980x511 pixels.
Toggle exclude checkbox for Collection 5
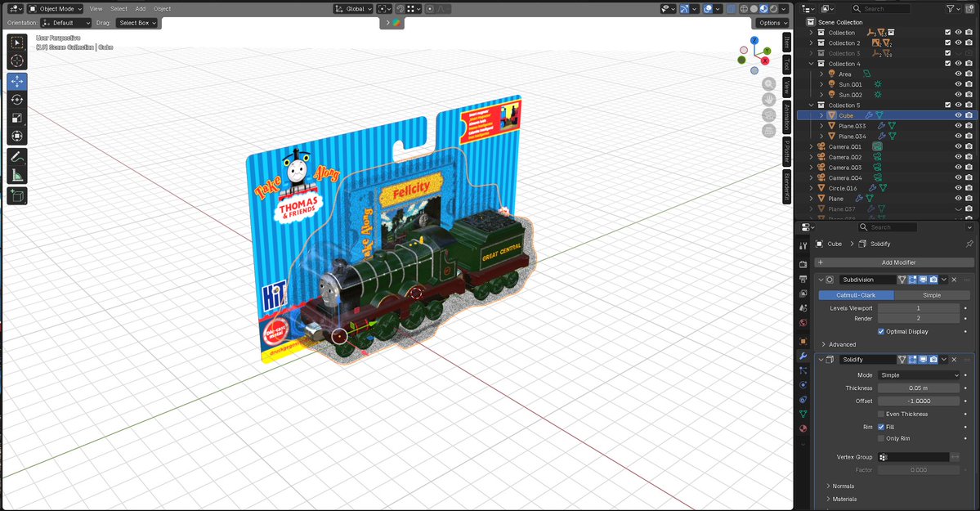pos(947,105)
